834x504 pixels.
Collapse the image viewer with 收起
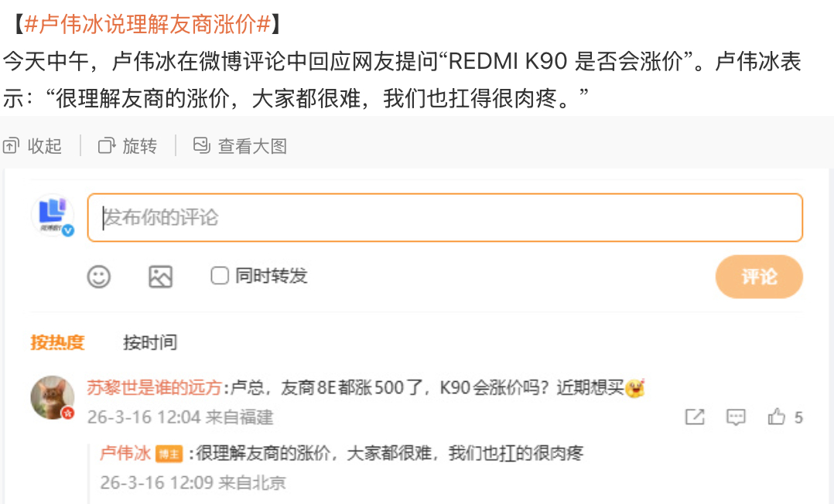tap(34, 146)
